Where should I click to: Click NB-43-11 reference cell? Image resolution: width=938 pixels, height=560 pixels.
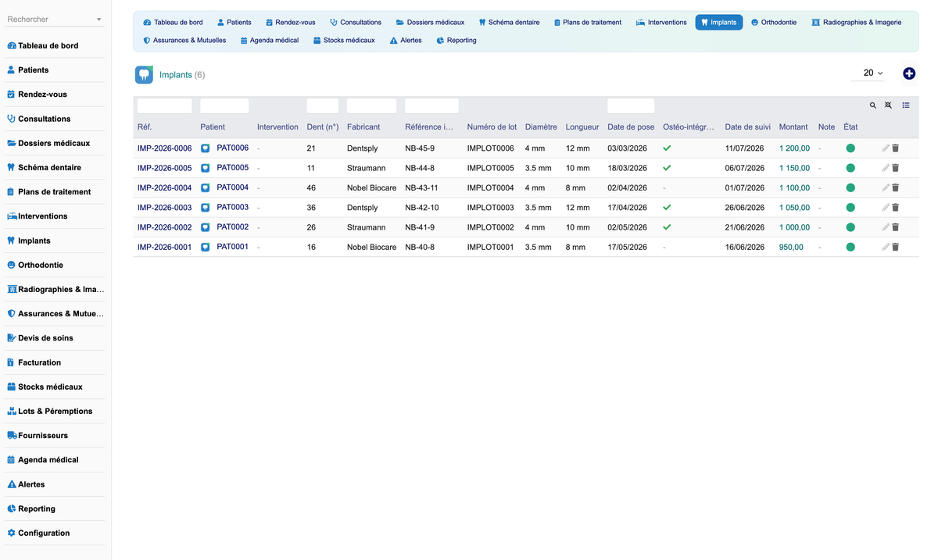coord(421,187)
